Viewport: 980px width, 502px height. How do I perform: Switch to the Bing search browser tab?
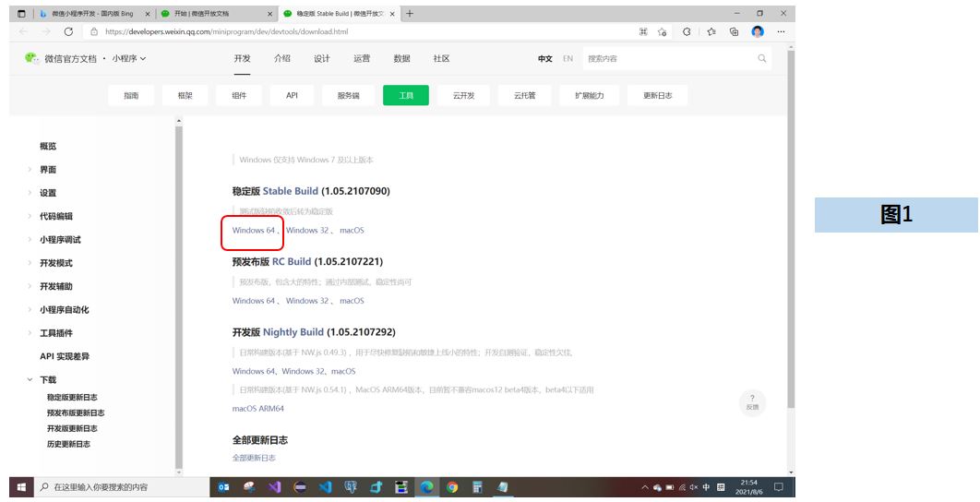pyautogui.click(x=92, y=13)
